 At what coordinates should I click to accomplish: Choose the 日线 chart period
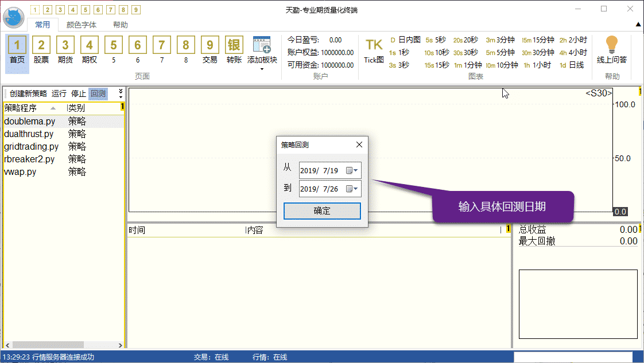(571, 65)
